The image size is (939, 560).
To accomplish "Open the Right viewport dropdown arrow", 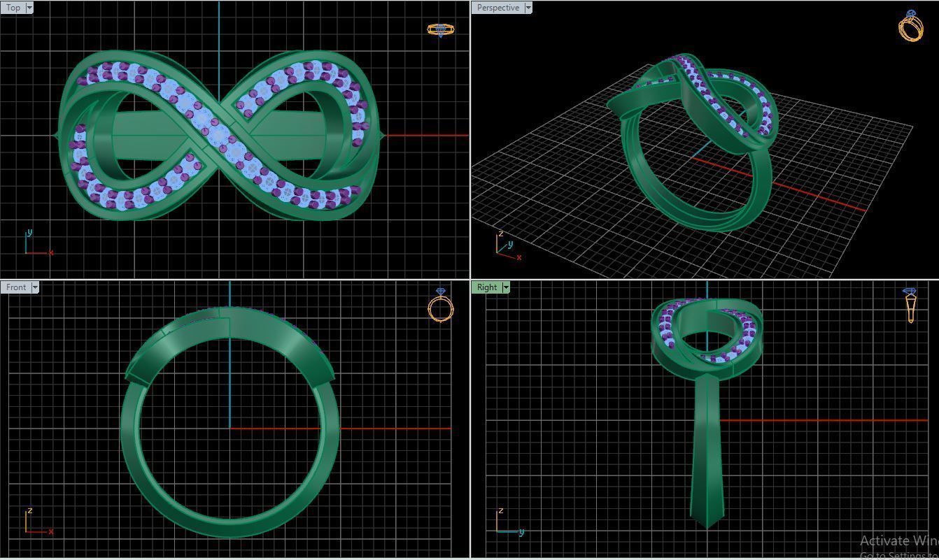I will coord(506,287).
